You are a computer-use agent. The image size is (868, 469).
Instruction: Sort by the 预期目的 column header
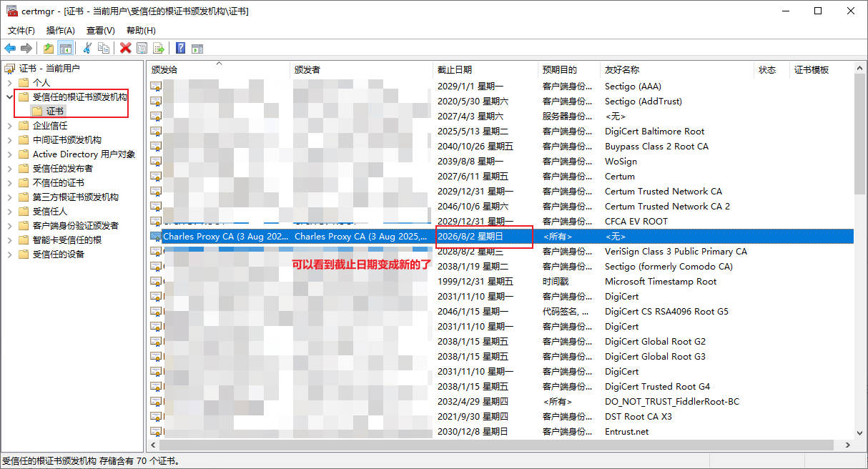(569, 70)
